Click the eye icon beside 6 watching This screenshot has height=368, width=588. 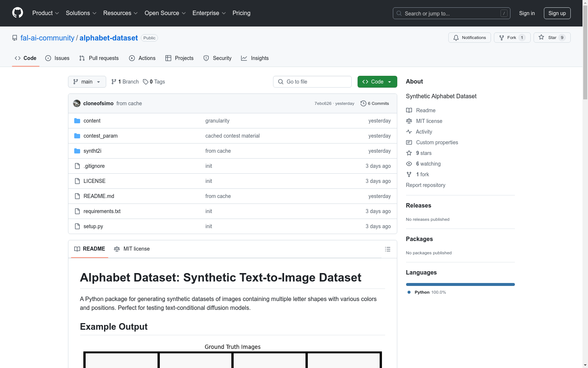(409, 164)
